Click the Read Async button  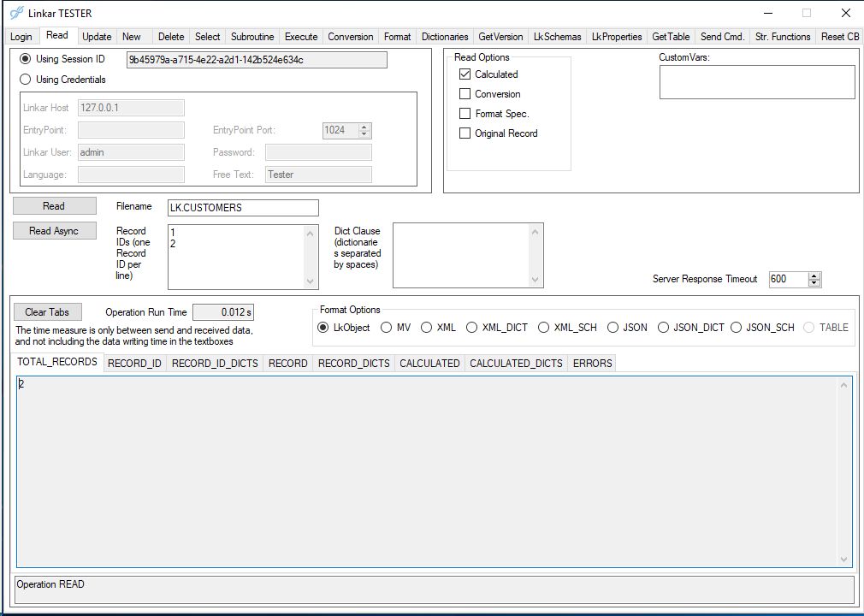54,231
